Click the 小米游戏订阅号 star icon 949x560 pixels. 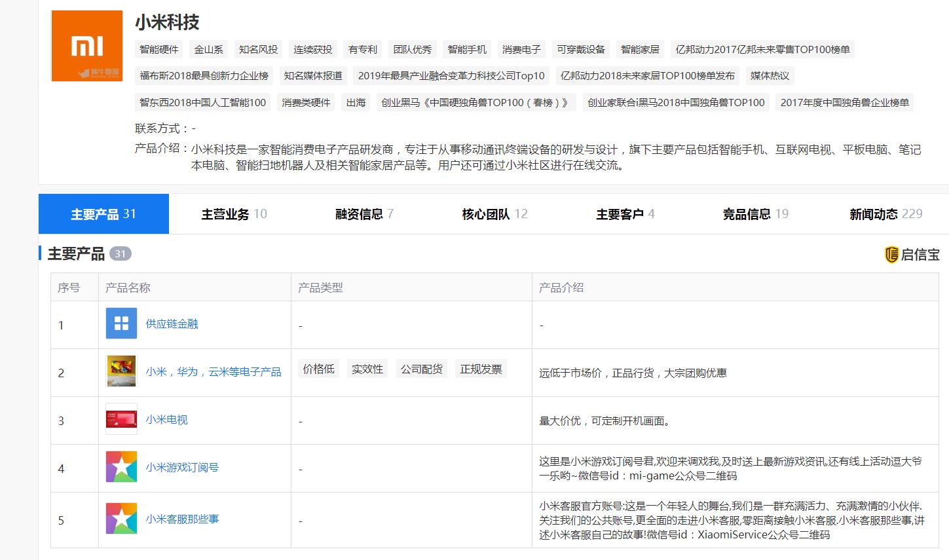[x=121, y=468]
